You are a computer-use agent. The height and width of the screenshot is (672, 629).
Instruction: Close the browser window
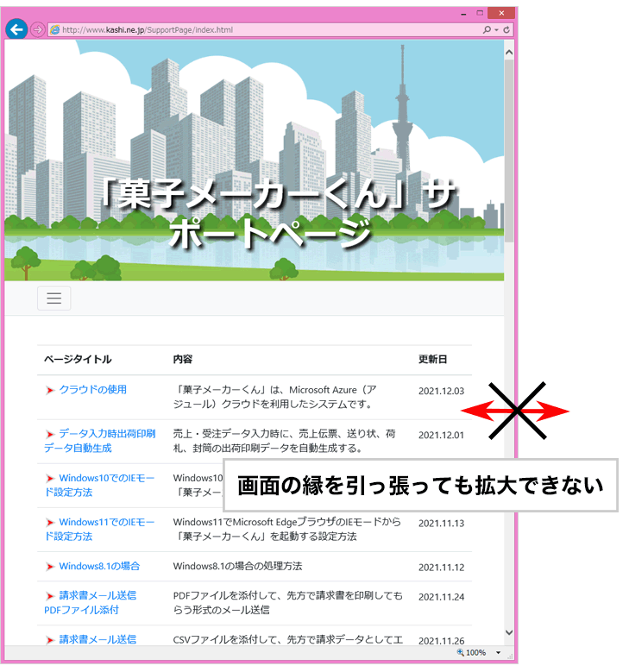501,13
